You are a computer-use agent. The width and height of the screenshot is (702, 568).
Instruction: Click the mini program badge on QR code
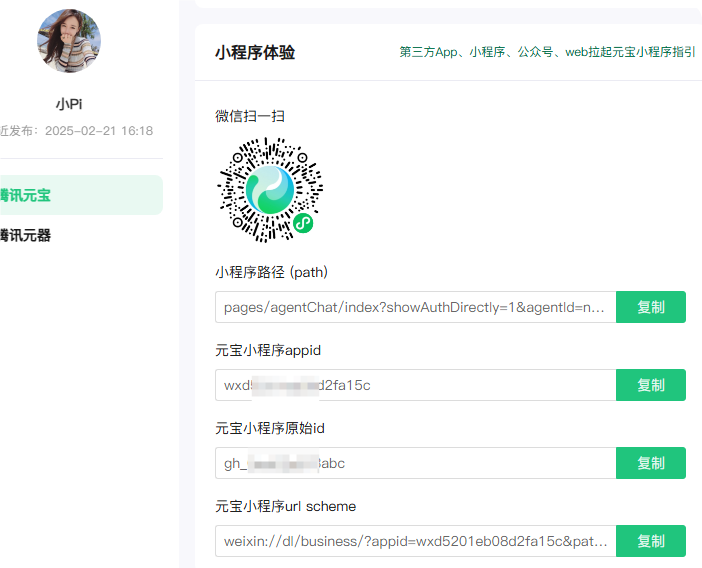click(302, 224)
